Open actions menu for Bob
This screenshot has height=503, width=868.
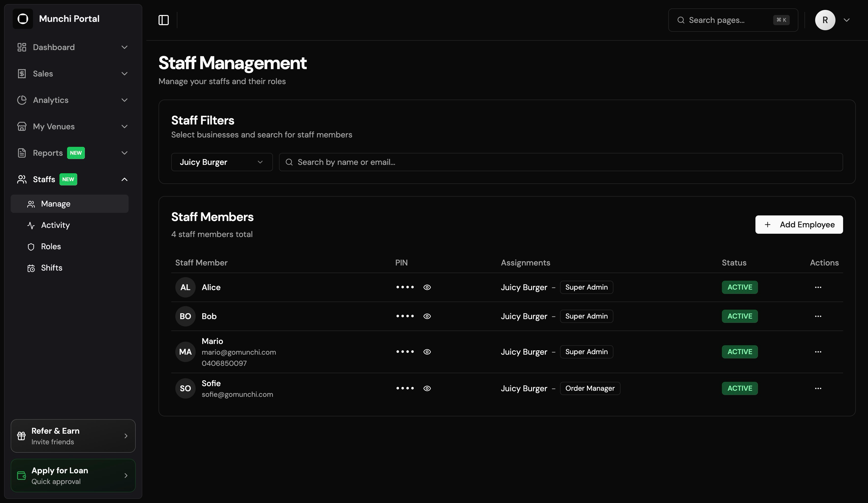[x=818, y=316]
